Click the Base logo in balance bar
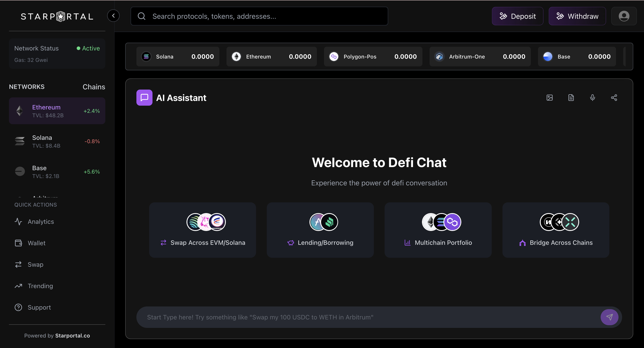Image resolution: width=644 pixels, height=348 pixels. click(548, 57)
